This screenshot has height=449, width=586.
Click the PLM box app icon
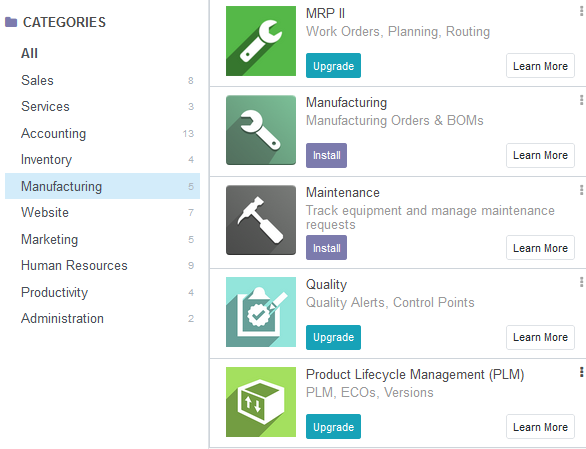(x=261, y=402)
